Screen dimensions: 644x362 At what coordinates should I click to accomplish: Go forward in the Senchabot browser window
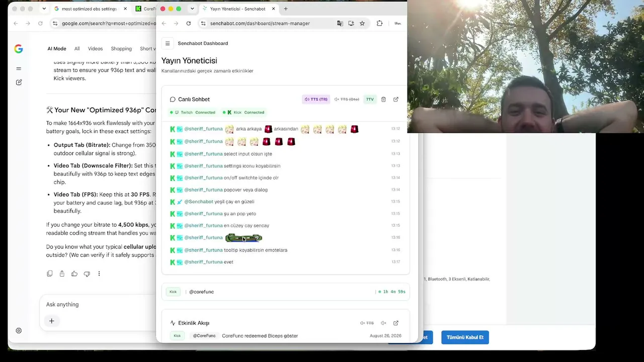click(x=176, y=23)
